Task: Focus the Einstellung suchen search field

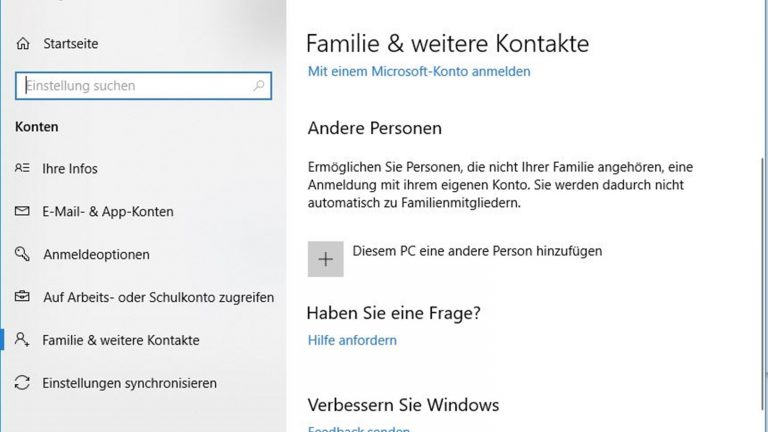Action: 135,86
